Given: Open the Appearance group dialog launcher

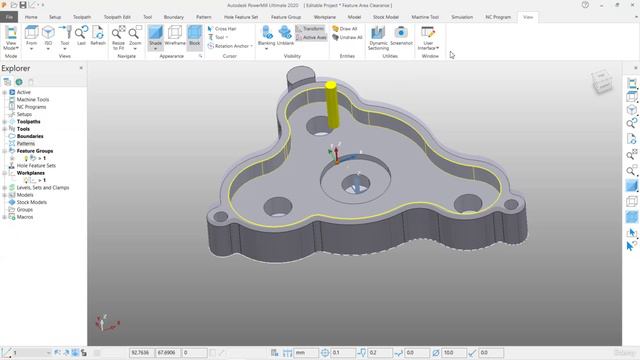Looking at the screenshot, I should click(200, 56).
